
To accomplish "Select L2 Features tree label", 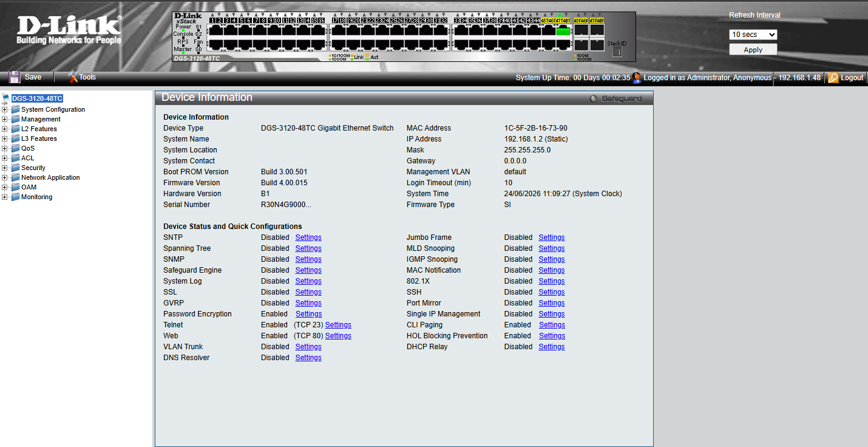I will 39,129.
